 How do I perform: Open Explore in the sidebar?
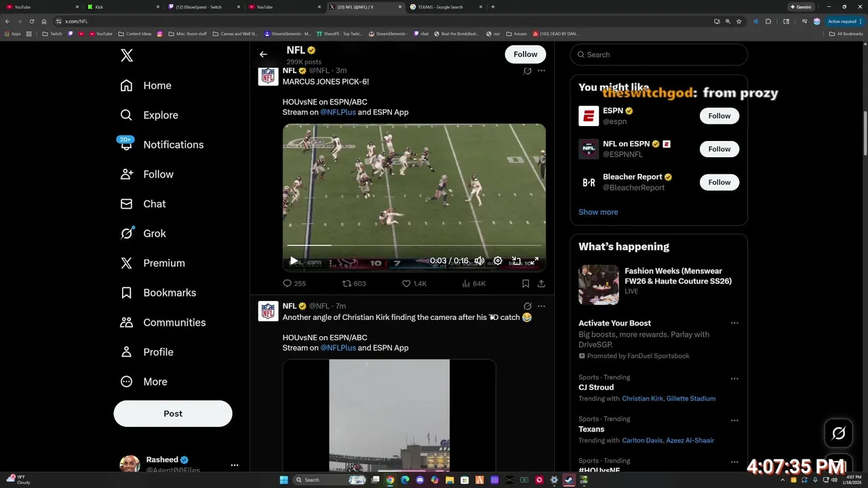point(149,115)
